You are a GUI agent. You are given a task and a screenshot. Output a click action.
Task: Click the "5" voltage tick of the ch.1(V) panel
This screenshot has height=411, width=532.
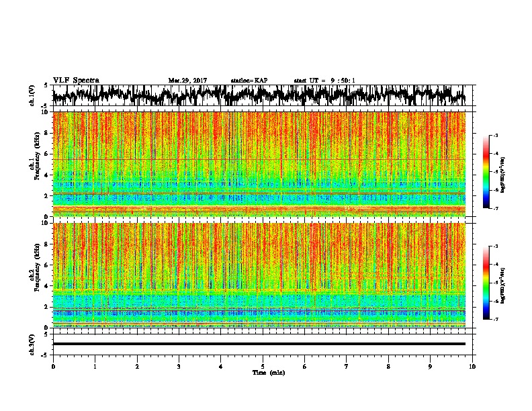(46, 85)
